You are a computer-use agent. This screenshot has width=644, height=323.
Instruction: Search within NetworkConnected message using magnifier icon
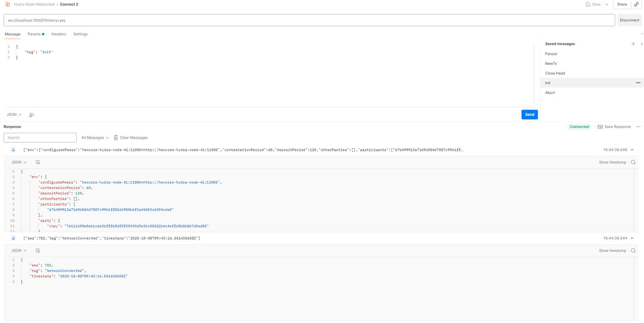click(x=633, y=251)
